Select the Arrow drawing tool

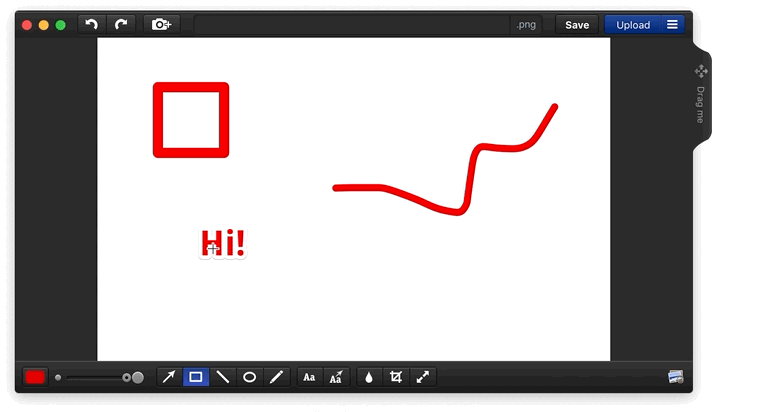[169, 377]
